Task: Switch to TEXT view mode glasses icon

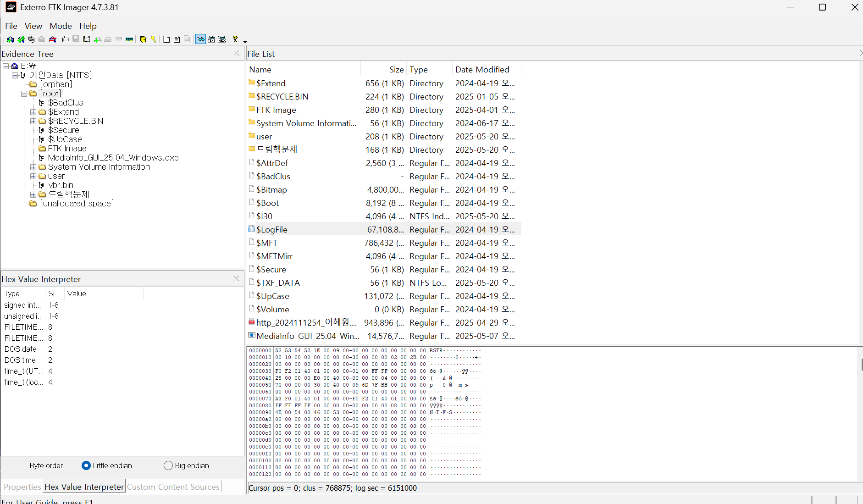Action: coord(211,39)
